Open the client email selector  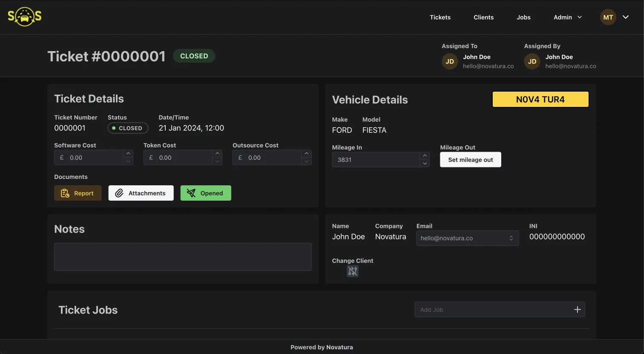tap(467, 238)
